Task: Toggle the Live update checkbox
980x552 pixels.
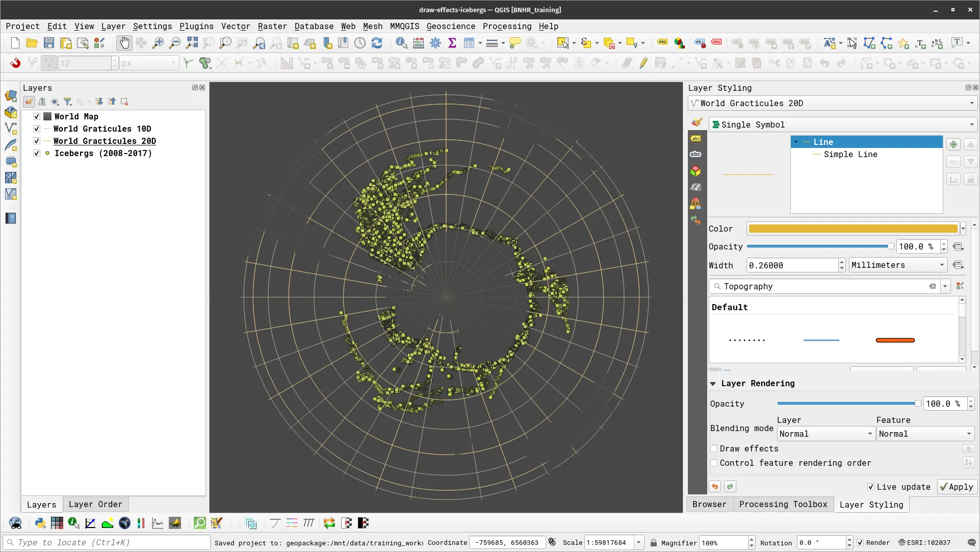Action: coord(871,487)
